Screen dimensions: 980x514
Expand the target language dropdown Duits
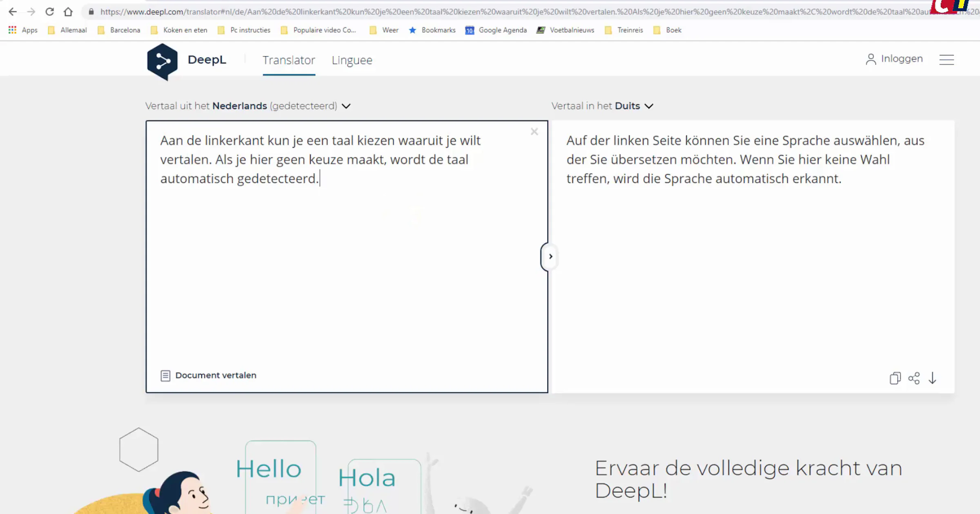click(x=602, y=106)
